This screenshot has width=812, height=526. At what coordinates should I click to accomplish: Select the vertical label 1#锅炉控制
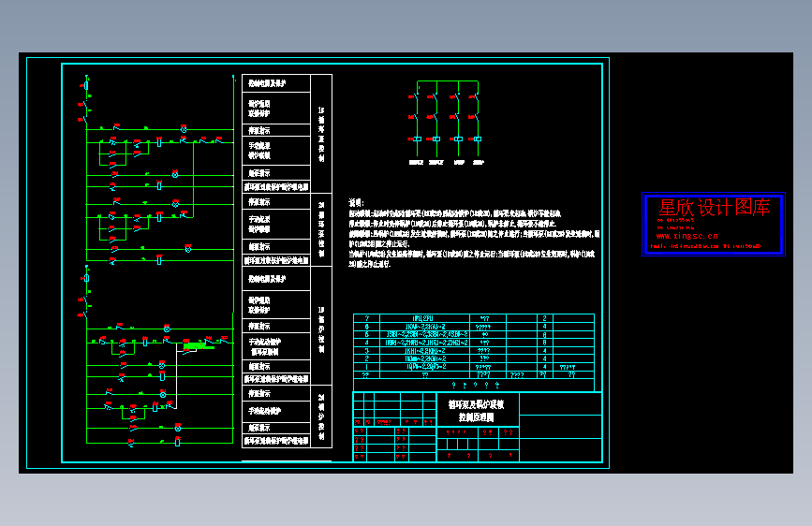pyautogui.click(x=321, y=329)
